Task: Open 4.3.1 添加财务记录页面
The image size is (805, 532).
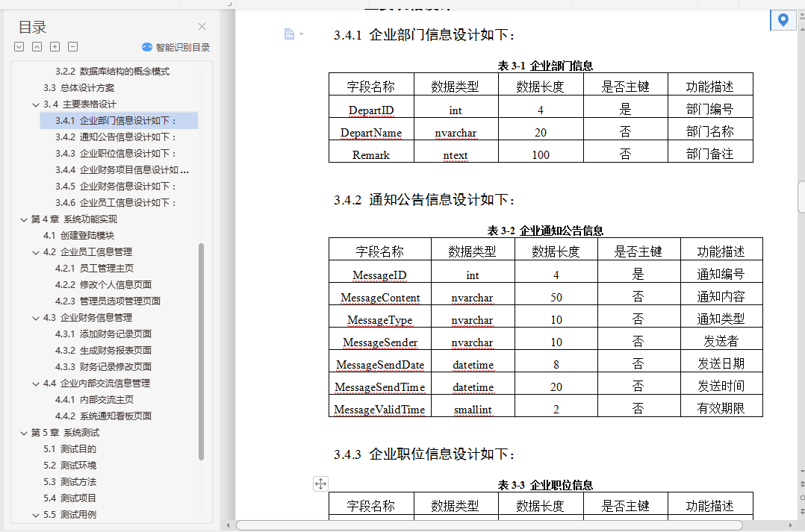Action: (x=103, y=334)
